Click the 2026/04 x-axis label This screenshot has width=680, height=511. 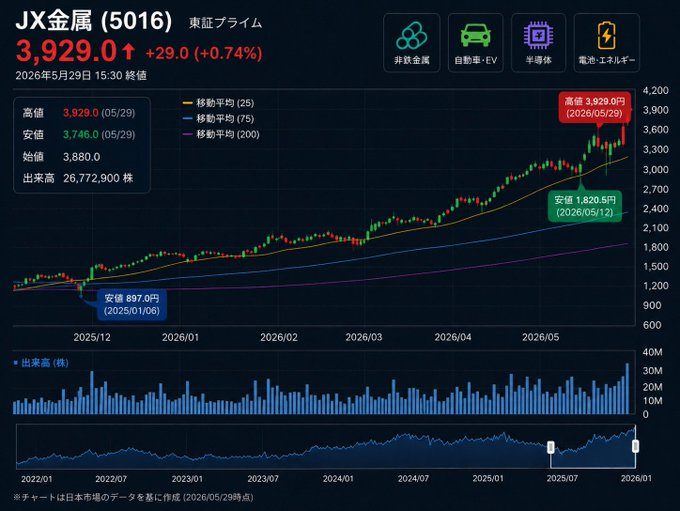(453, 337)
